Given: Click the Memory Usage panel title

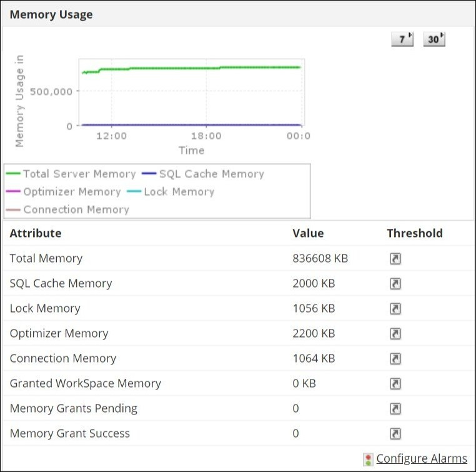Looking at the screenshot, I should 51,14.
